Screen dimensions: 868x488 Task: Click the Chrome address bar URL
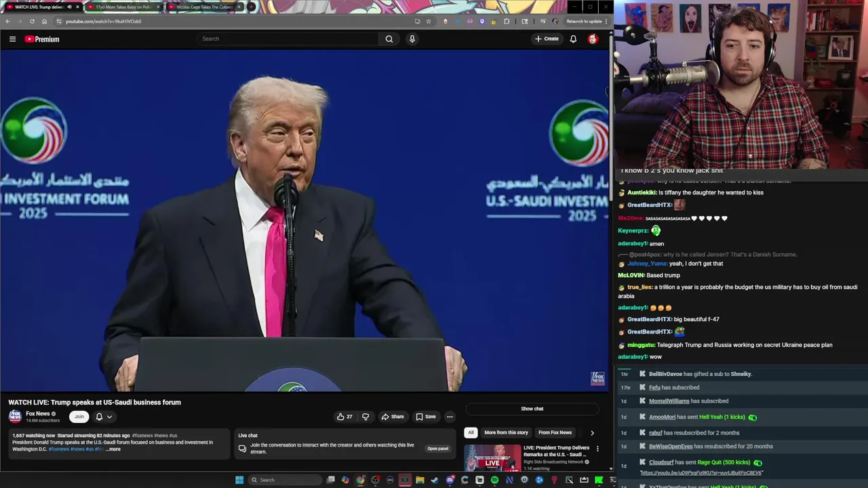click(103, 21)
